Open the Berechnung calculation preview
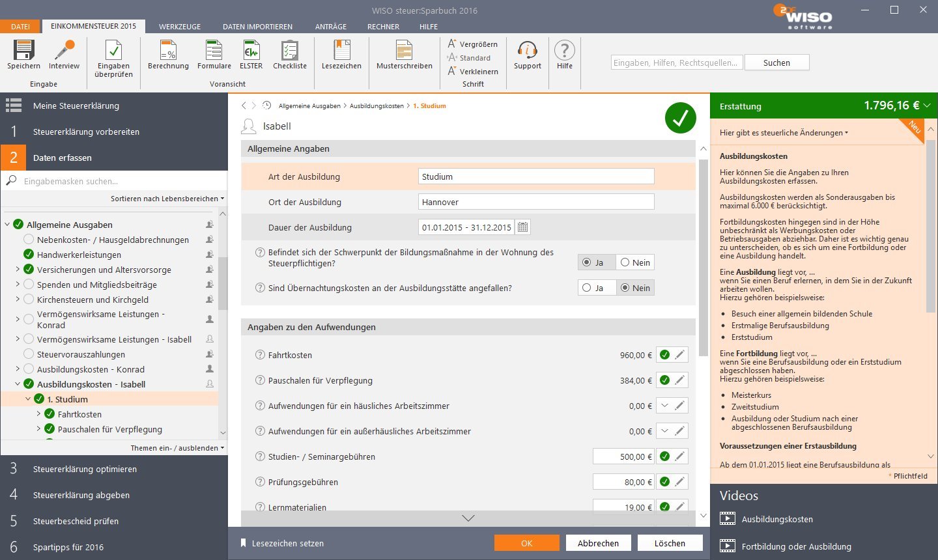Image resolution: width=938 pixels, height=560 pixels. click(168, 51)
